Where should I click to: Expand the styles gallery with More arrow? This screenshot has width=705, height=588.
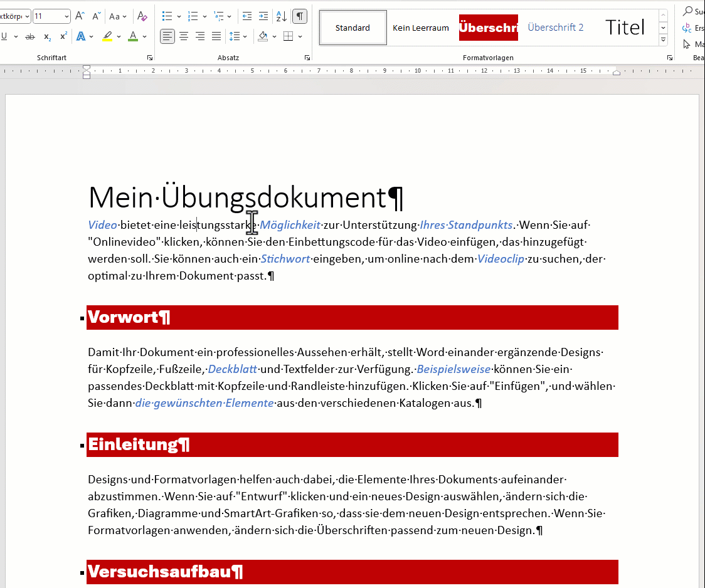[x=663, y=41]
